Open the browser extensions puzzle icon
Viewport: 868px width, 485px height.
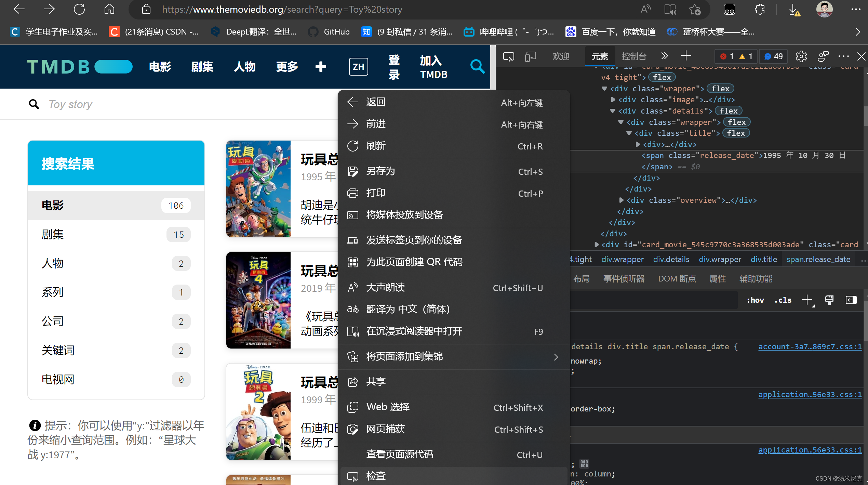[x=760, y=9]
